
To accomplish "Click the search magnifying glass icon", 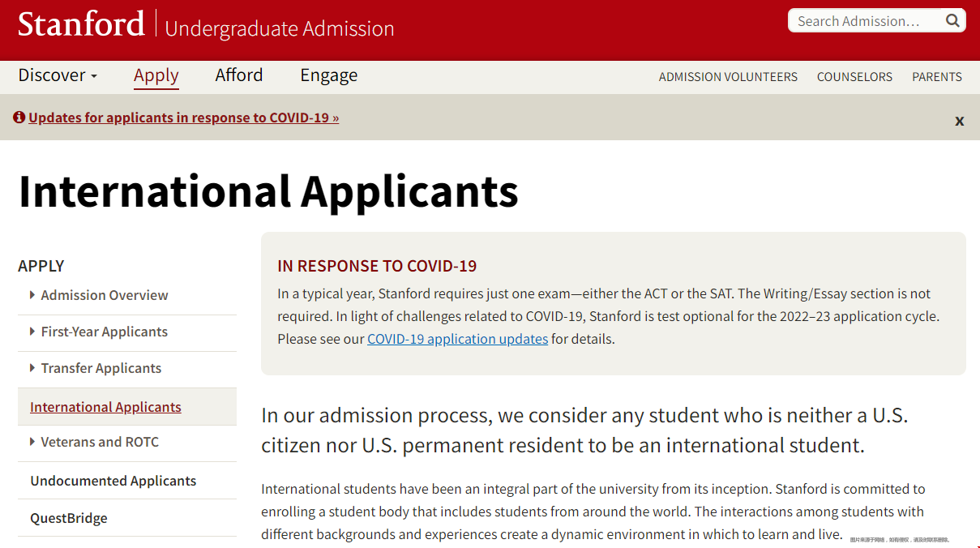I will pyautogui.click(x=952, y=21).
